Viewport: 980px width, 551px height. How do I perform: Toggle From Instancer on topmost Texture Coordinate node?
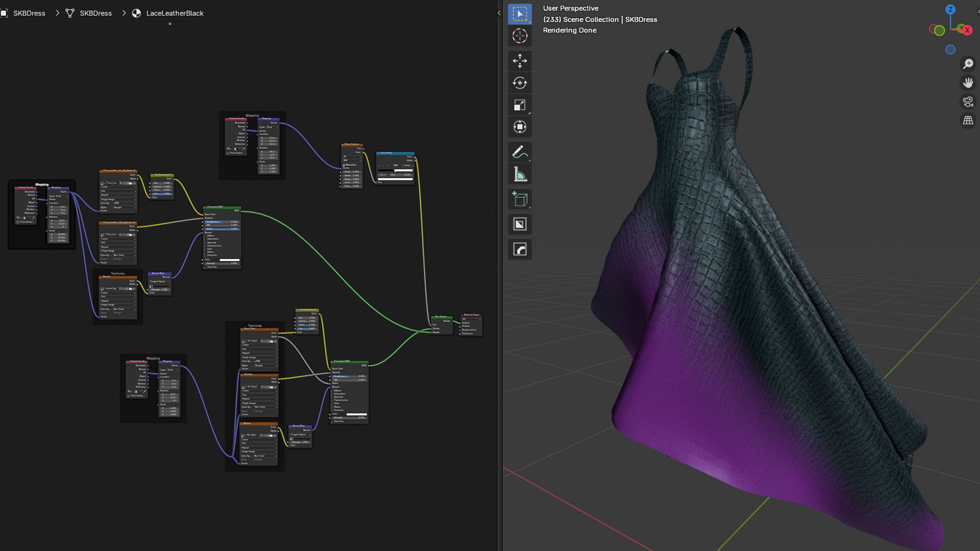pyautogui.click(x=228, y=153)
